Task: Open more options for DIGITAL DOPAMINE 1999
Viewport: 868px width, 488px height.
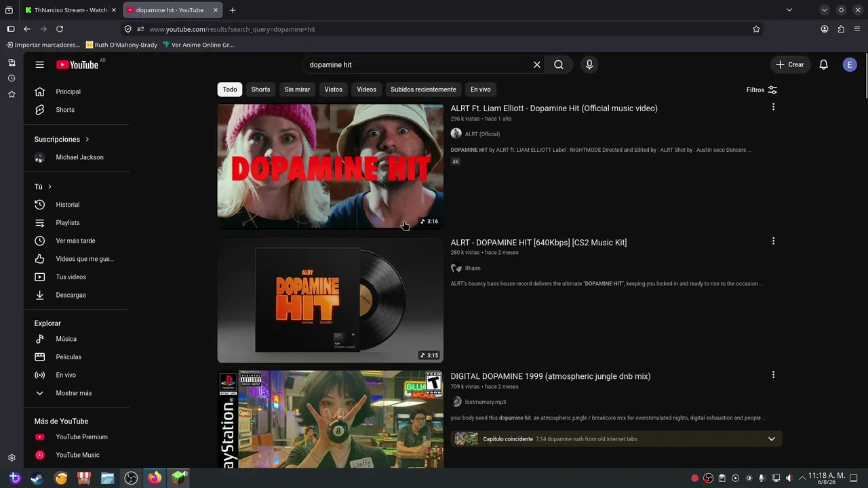Action: coord(773,375)
